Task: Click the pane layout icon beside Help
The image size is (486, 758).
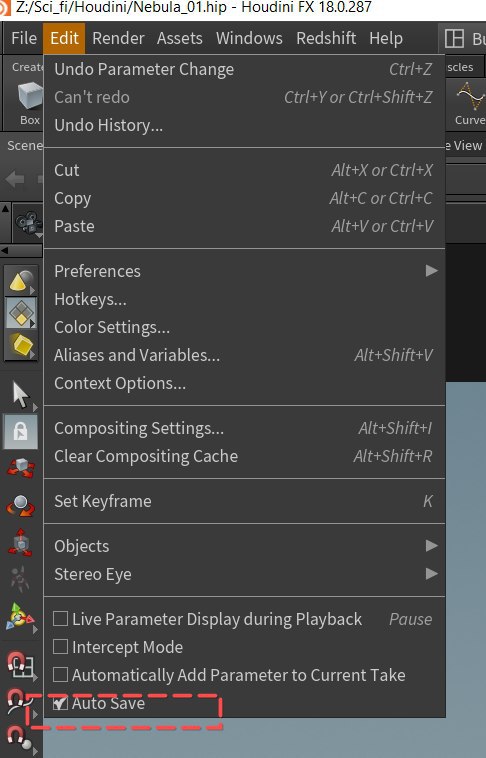Action: click(x=454, y=38)
